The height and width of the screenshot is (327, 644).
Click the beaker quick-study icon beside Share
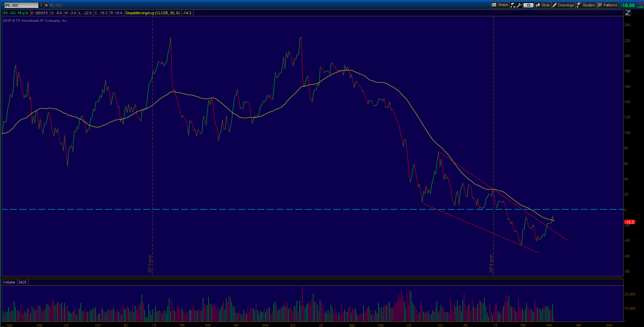[x=513, y=5]
